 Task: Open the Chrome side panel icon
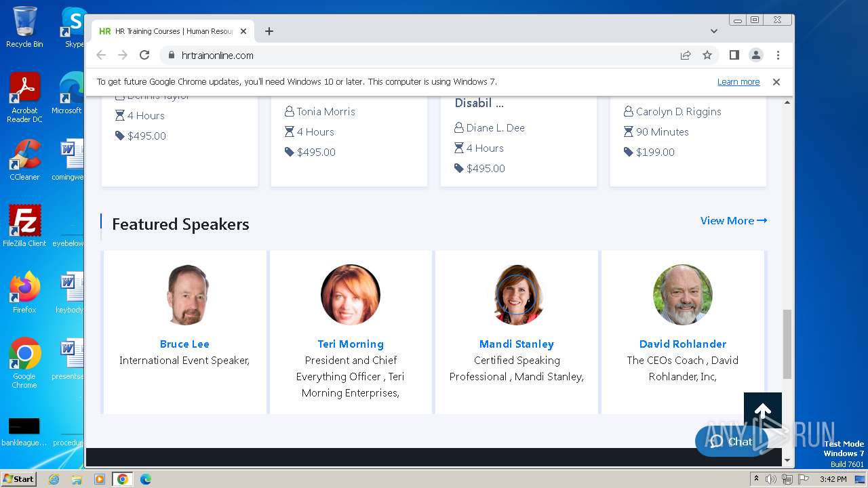pyautogui.click(x=734, y=56)
